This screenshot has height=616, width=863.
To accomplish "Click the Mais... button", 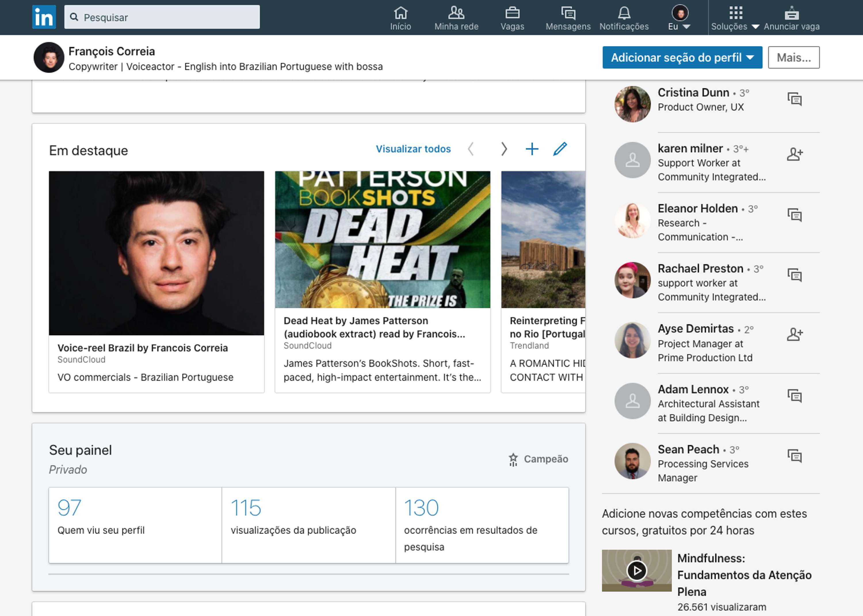I will click(794, 57).
